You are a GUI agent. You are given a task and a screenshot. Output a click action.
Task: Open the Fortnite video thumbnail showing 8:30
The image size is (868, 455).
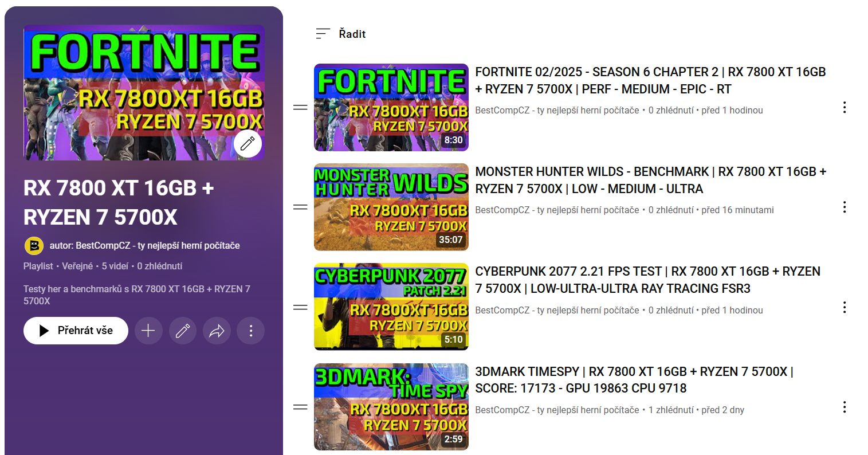pyautogui.click(x=391, y=107)
